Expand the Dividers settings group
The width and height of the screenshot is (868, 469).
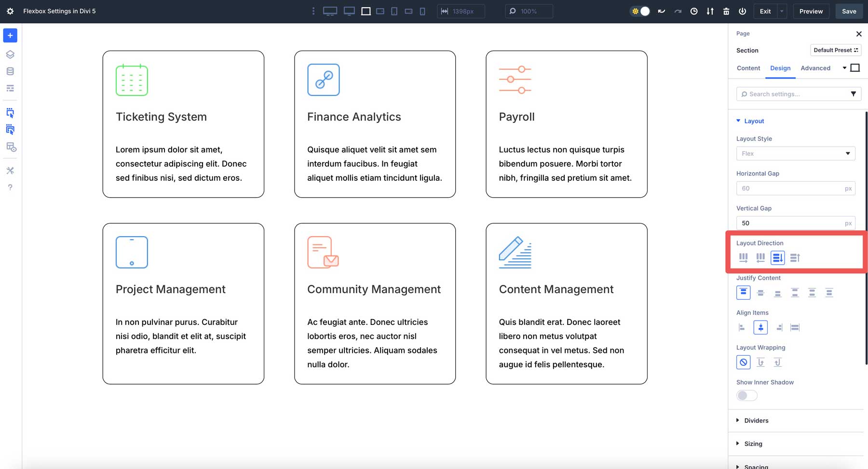(x=756, y=420)
